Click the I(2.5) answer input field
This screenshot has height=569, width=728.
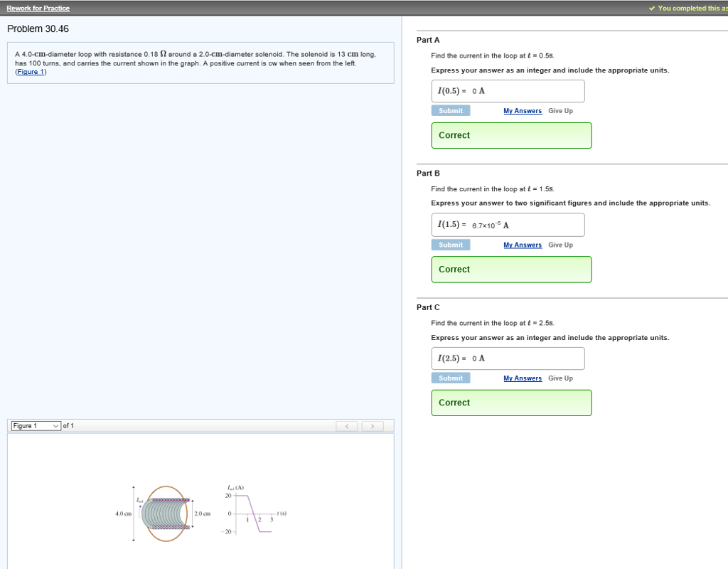coord(508,358)
